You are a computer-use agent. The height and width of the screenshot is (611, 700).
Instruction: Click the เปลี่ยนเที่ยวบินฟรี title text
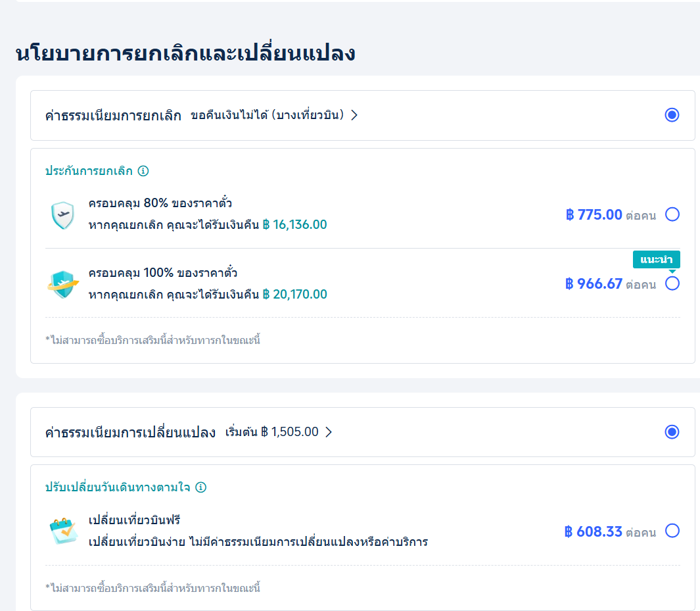[x=134, y=520]
